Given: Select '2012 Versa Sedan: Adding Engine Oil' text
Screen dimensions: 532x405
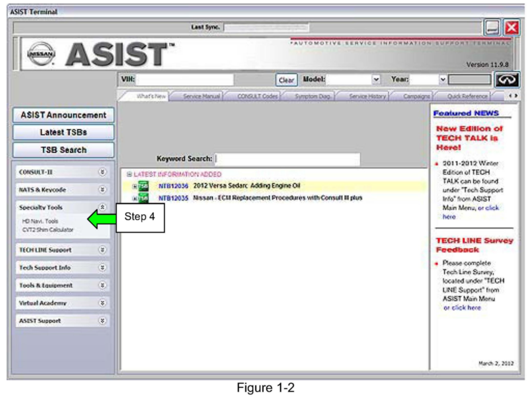Looking at the screenshot, I should pyautogui.click(x=246, y=186).
